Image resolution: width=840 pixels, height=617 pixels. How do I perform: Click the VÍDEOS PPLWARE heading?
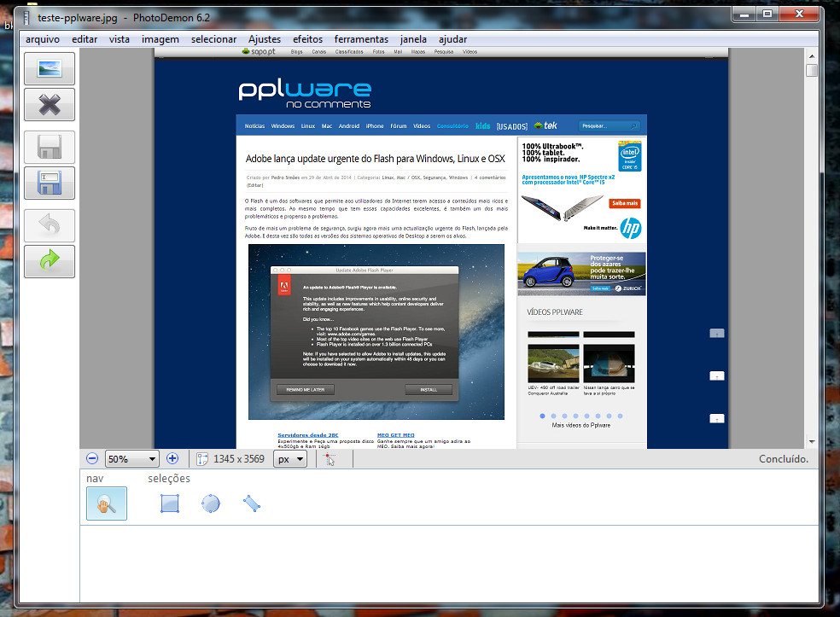[x=555, y=312]
